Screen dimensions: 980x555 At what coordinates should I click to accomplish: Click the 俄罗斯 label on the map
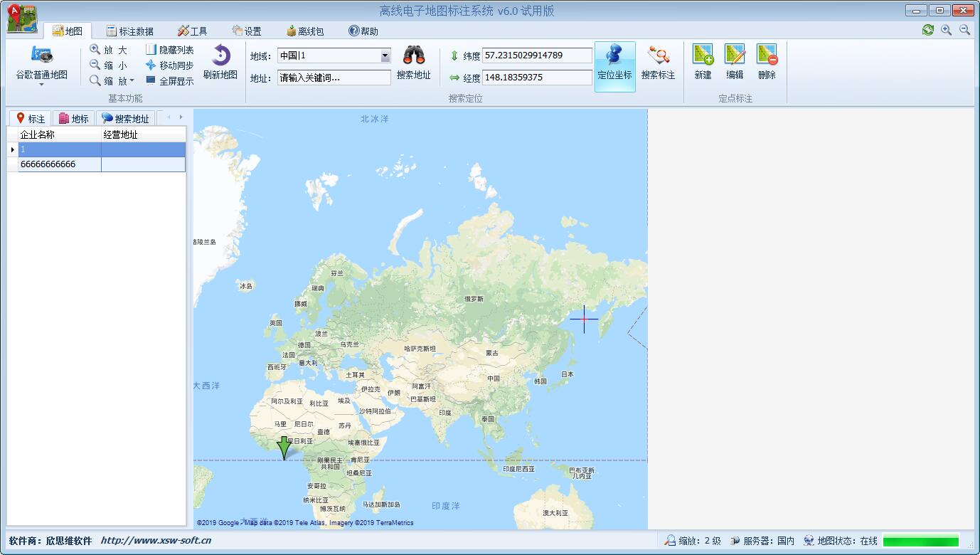click(474, 299)
